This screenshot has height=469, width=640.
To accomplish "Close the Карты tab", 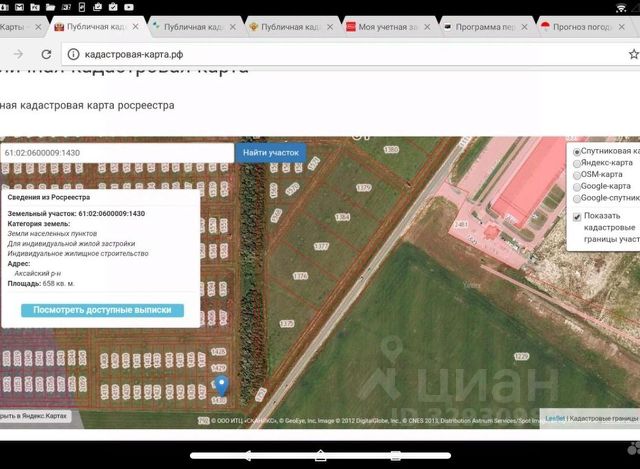I will (x=38, y=27).
